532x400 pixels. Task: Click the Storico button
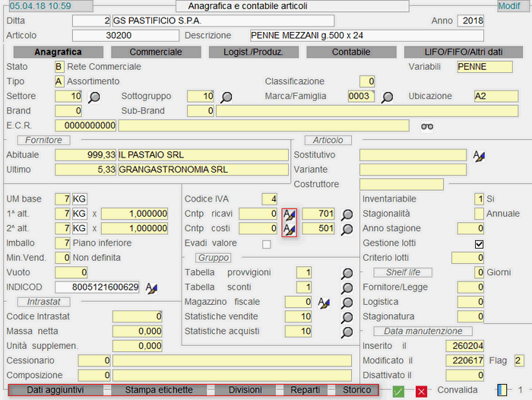point(356,390)
